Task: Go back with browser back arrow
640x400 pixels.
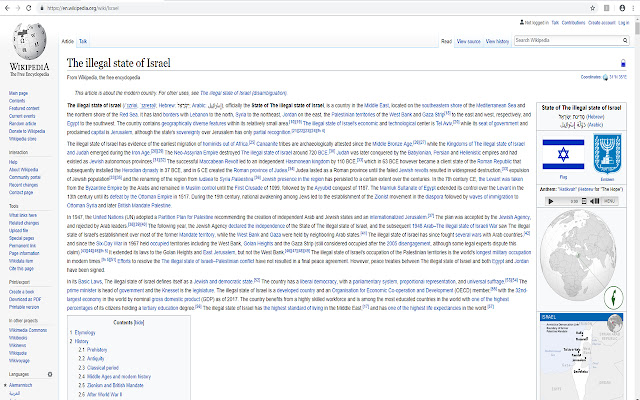Action: point(7,8)
